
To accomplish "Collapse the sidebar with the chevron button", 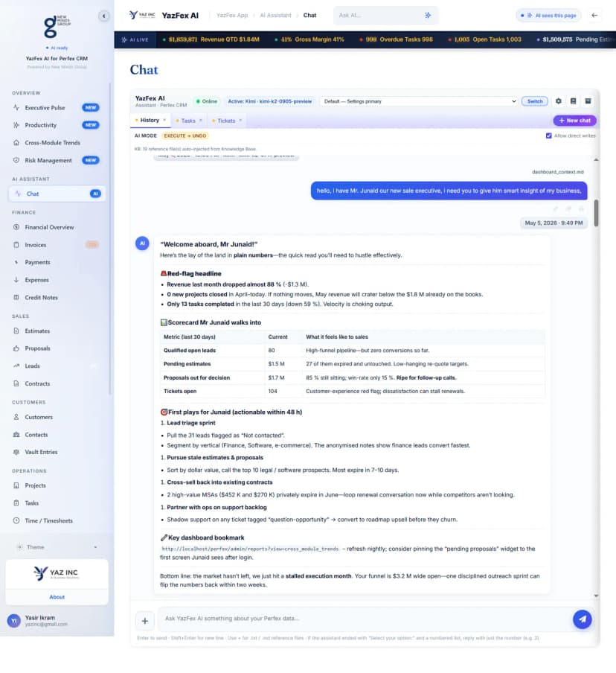I will pyautogui.click(x=104, y=16).
